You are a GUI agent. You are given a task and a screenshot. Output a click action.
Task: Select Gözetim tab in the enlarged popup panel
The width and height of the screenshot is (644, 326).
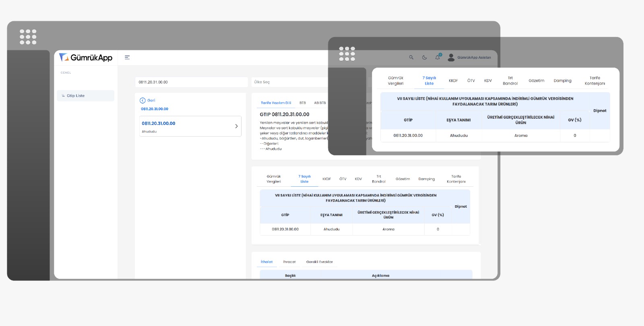click(536, 81)
